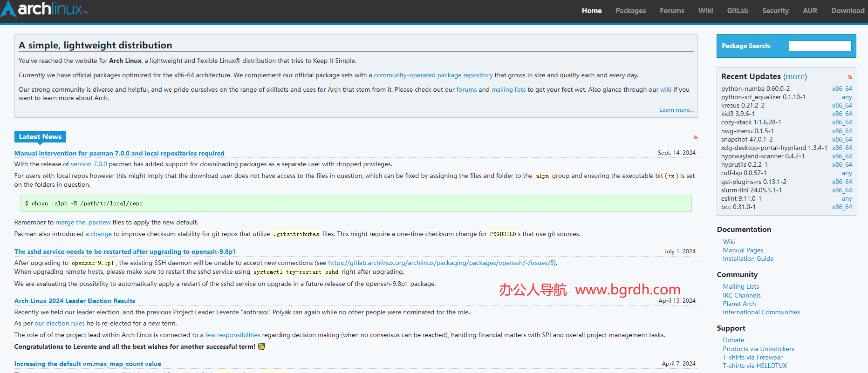Open the openssh GitLab issue URL
The width and height of the screenshot is (868, 373).
441,263
